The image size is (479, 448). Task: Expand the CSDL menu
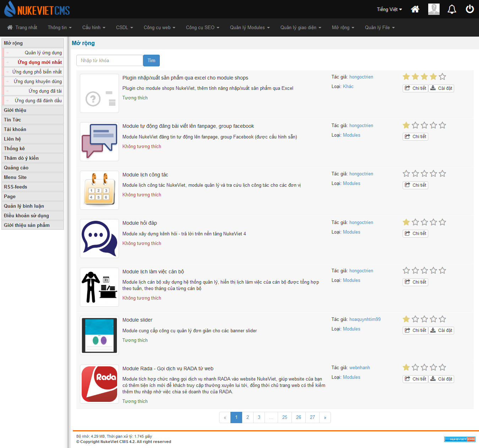pyautogui.click(x=125, y=27)
